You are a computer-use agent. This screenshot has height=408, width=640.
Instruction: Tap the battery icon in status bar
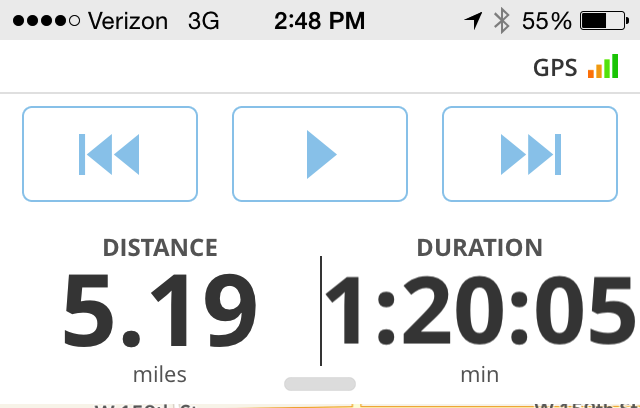[604, 21]
